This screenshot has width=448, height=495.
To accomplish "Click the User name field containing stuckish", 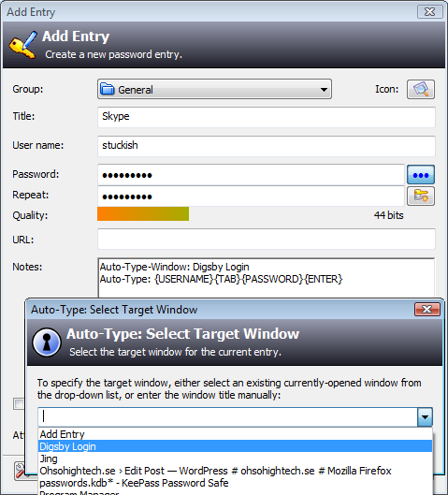I will (267, 146).
